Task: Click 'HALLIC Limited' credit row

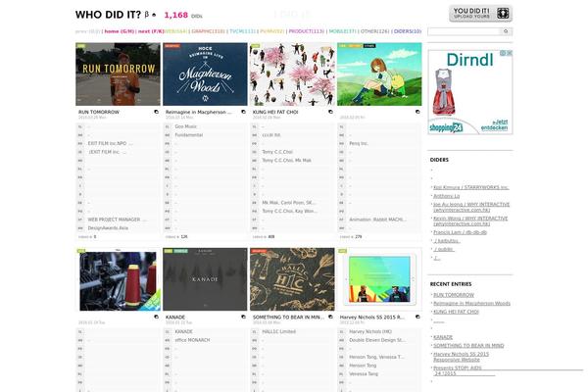Action: (279, 332)
